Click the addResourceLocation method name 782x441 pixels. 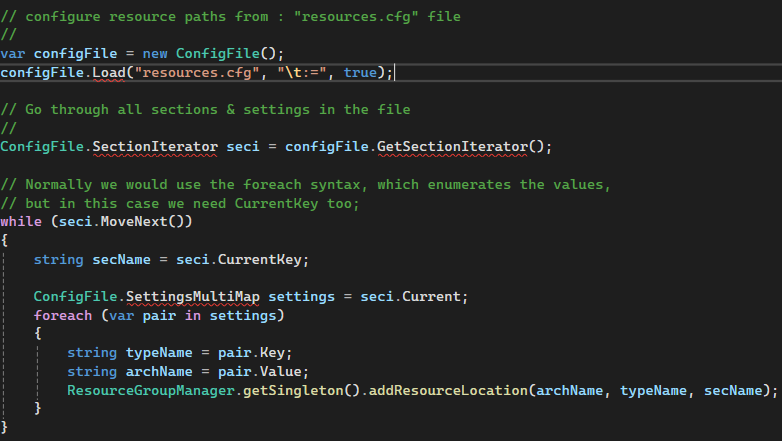448,391
